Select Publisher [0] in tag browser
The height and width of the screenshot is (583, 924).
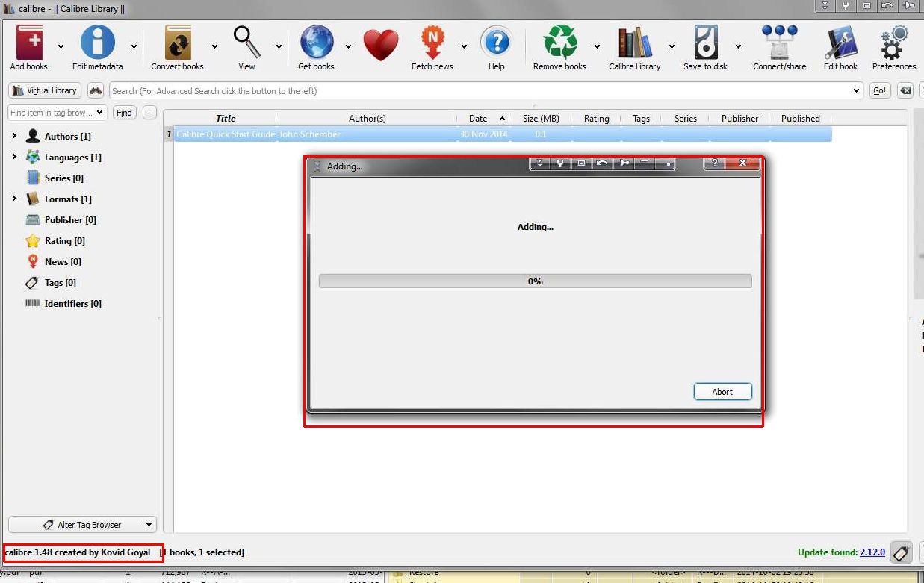[x=70, y=219]
